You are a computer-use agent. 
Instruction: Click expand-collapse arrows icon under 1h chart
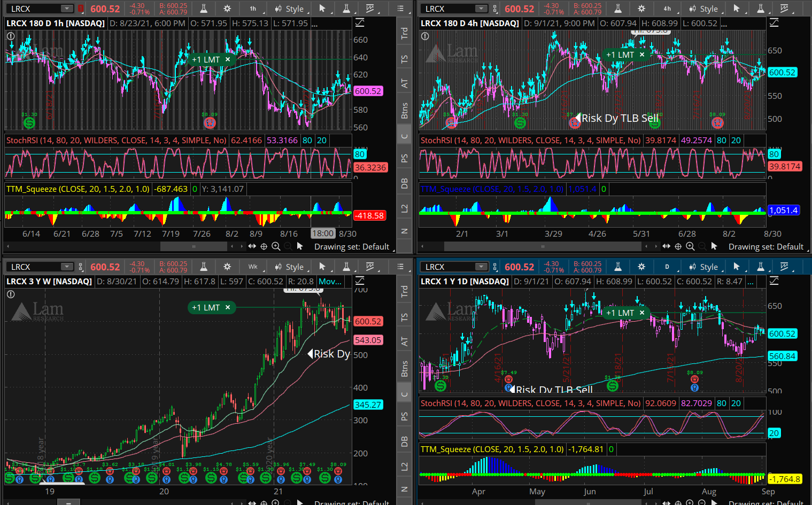[x=252, y=246]
